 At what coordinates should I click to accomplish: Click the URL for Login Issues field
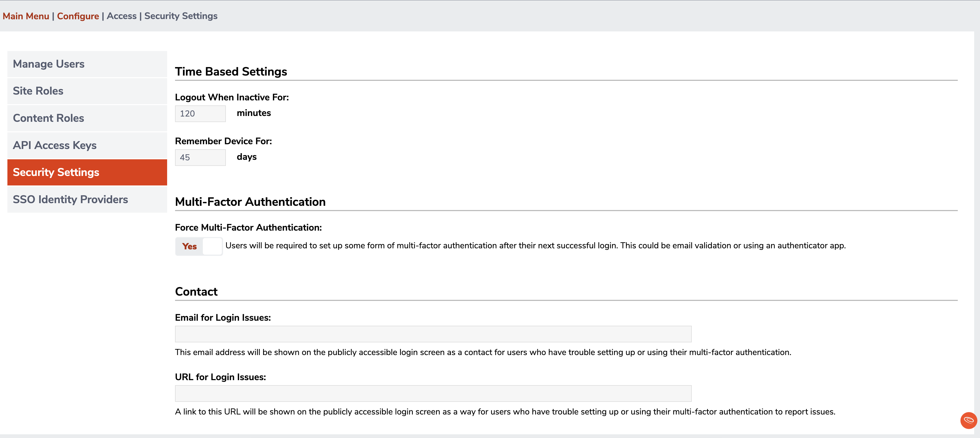coord(433,394)
